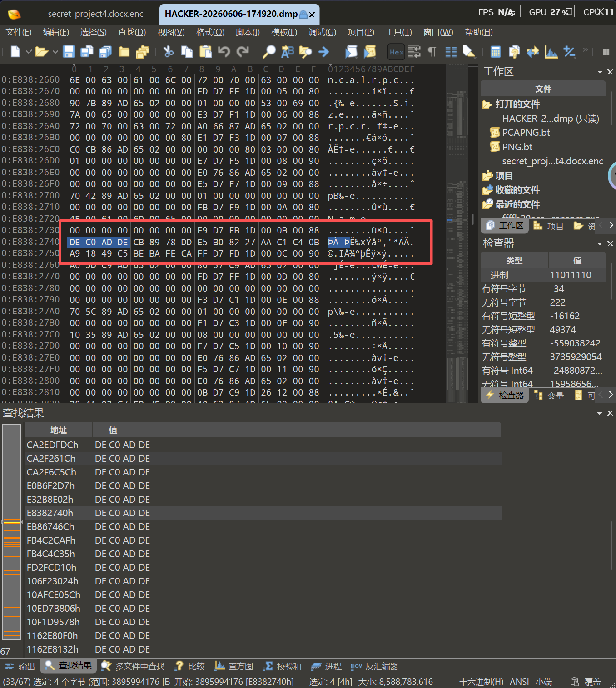Click the hex operations plus-minus icon
This screenshot has height=688, width=616.
click(569, 52)
